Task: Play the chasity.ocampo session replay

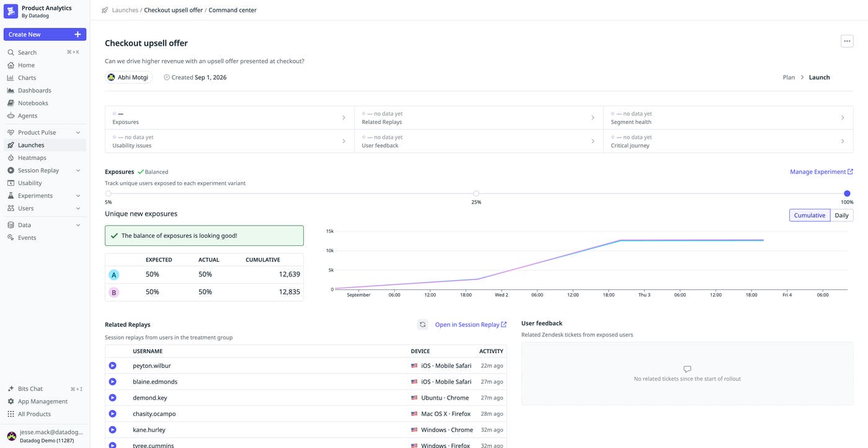Action: click(x=112, y=414)
